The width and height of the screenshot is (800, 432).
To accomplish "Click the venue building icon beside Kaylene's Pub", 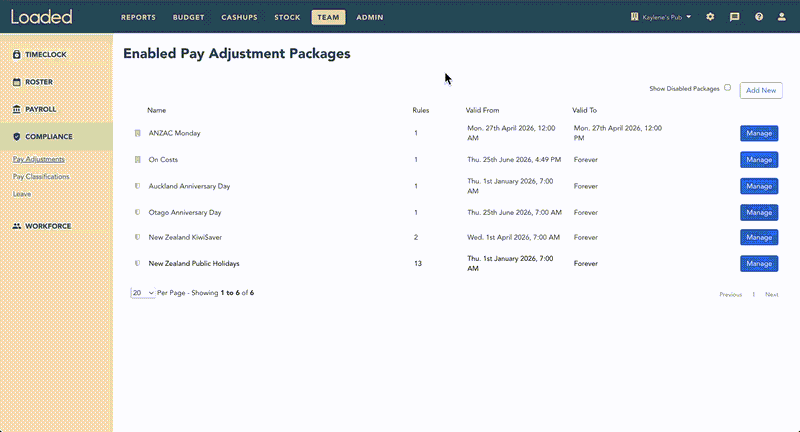I will click(634, 17).
